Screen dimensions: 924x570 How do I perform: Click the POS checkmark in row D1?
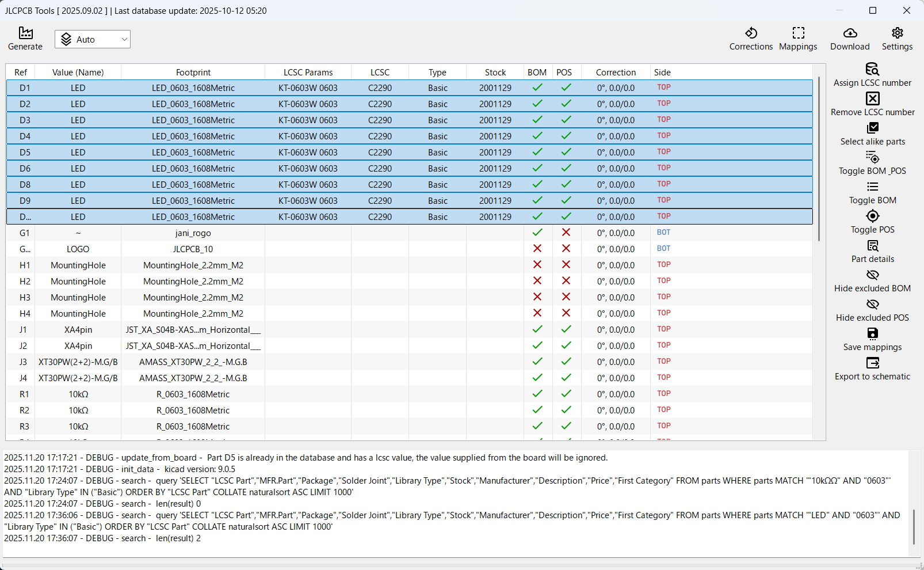click(566, 88)
